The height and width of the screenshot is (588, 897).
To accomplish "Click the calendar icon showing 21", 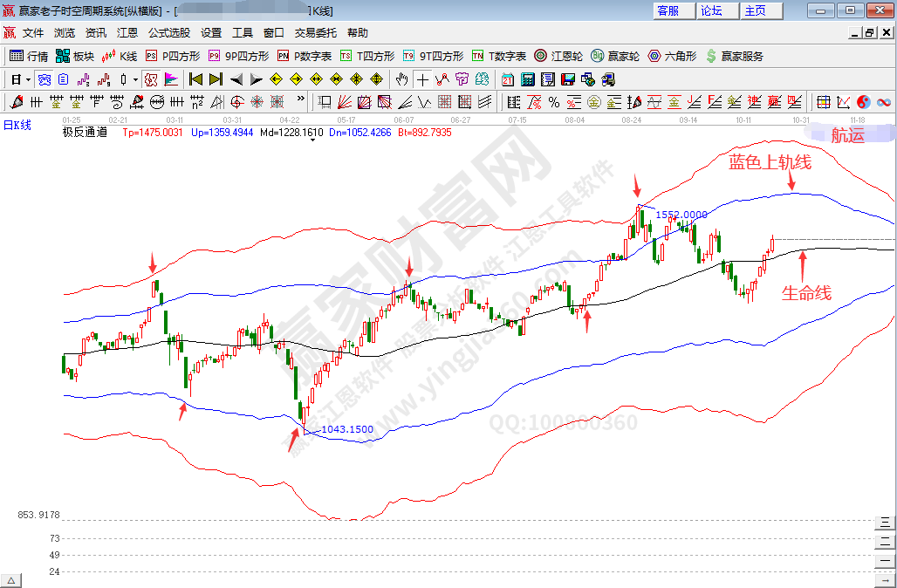I will (x=508, y=79).
